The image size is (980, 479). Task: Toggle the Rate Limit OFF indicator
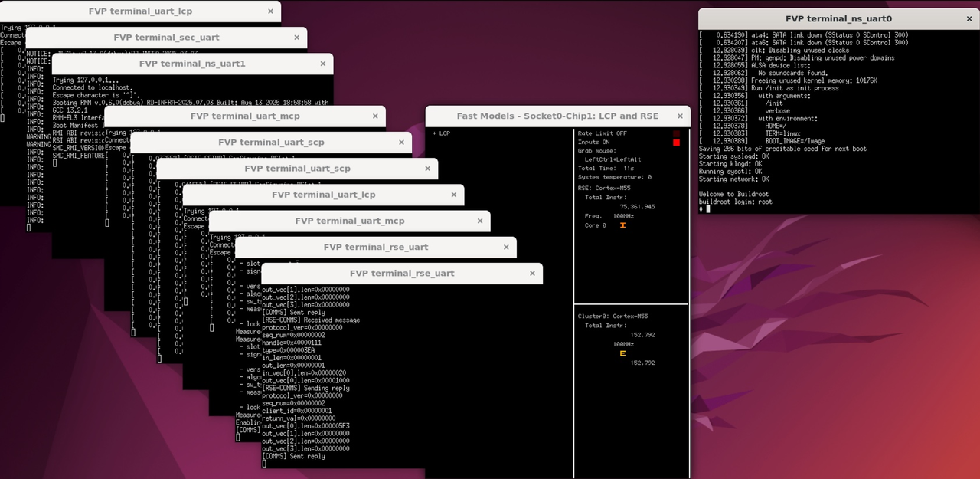tap(676, 133)
